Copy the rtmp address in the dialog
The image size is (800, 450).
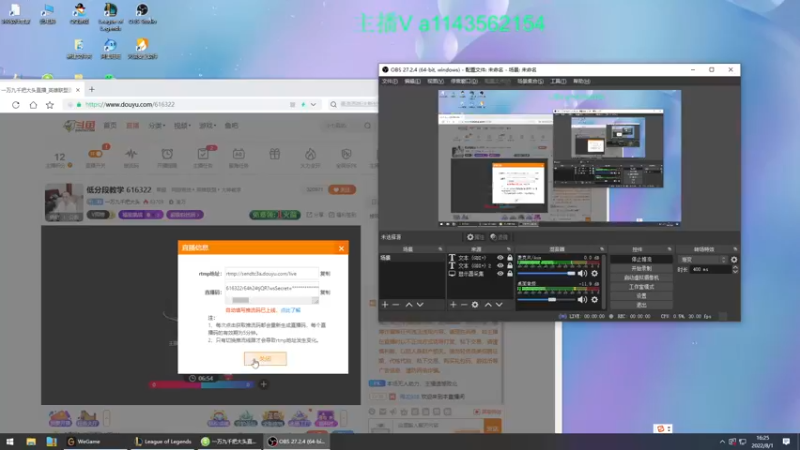click(325, 274)
